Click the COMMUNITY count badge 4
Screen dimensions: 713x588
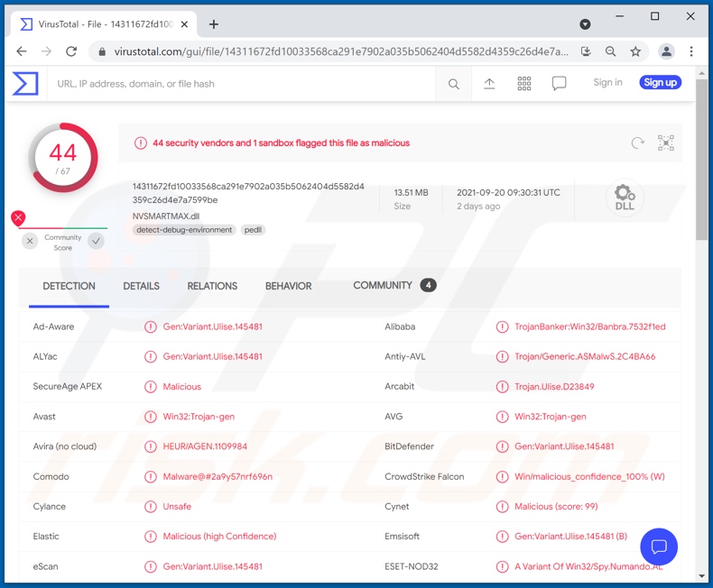coord(428,285)
